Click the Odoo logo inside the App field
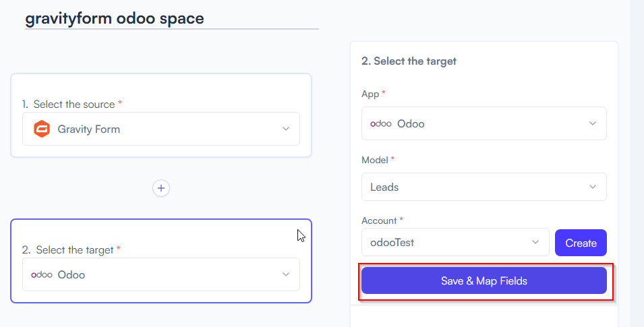The image size is (644, 327). coord(381,123)
